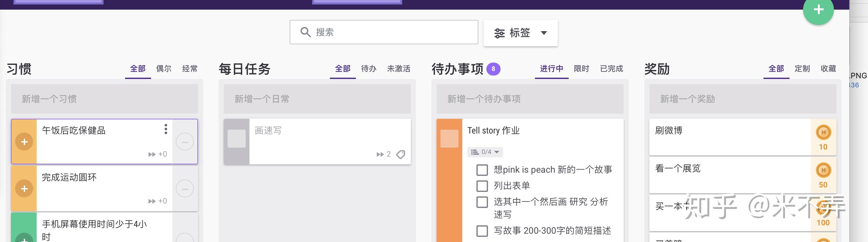Score minus on 午饭后吃保健品 habit

coord(185,142)
